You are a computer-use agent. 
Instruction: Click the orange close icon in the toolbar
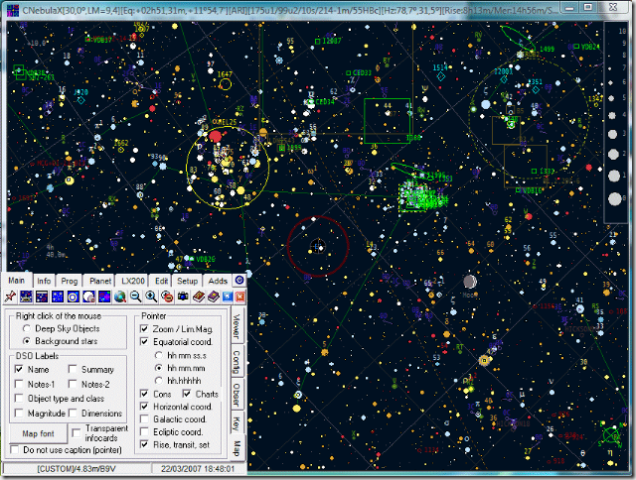click(x=240, y=297)
